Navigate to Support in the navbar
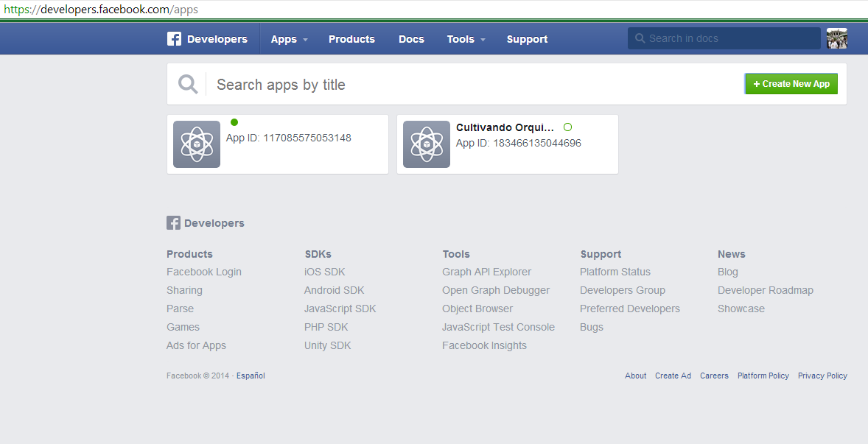The image size is (868, 444). (527, 38)
